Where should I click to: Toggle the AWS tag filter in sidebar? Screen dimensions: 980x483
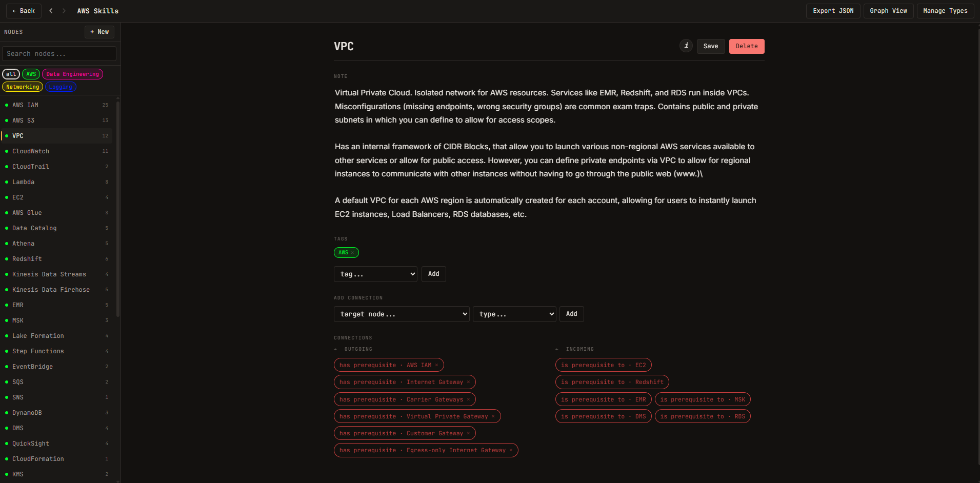[x=31, y=74]
